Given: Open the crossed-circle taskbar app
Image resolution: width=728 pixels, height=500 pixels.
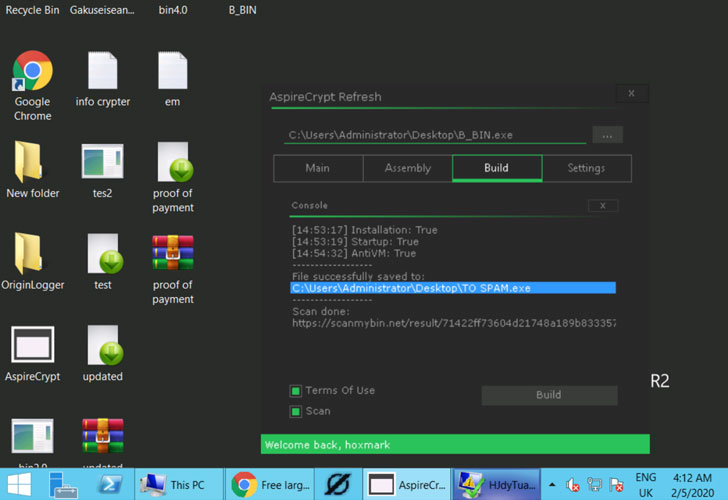Looking at the screenshot, I should [x=338, y=484].
